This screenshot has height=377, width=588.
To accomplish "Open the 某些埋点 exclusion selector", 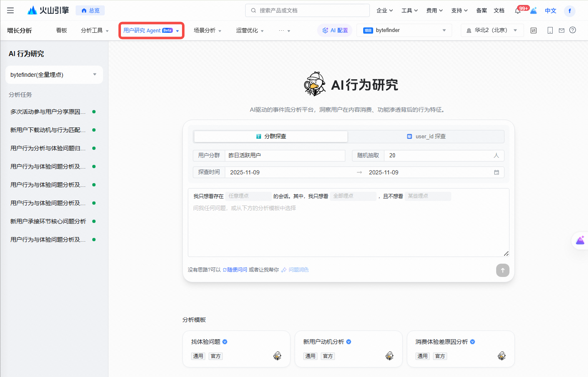I will pos(428,196).
